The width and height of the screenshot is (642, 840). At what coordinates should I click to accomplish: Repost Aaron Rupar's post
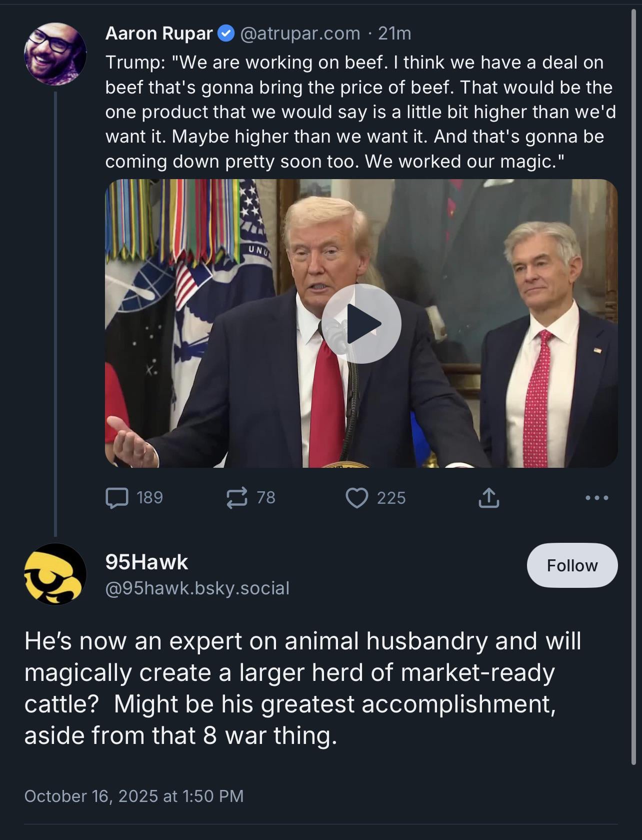click(236, 498)
